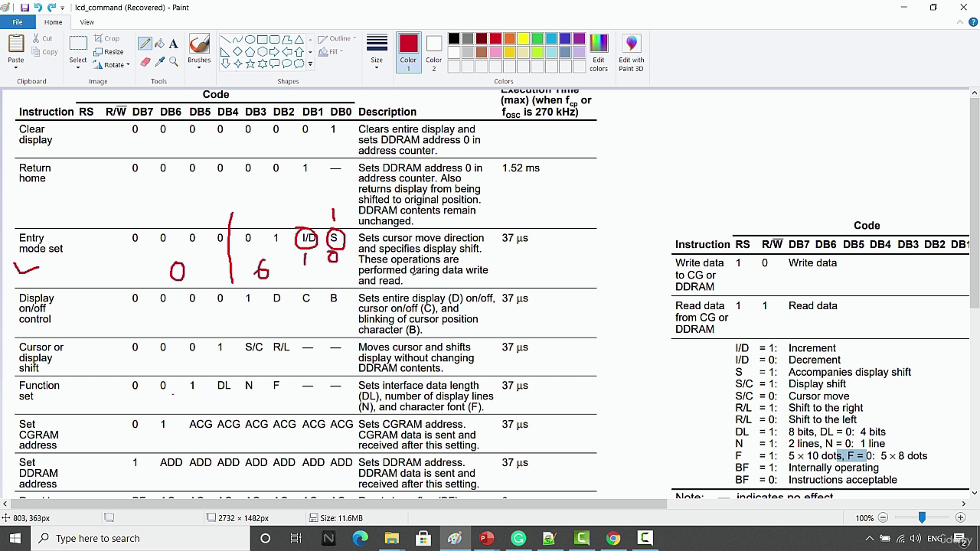This screenshot has height=551, width=980.
Task: Click the Brushes tool icon
Action: tap(199, 45)
